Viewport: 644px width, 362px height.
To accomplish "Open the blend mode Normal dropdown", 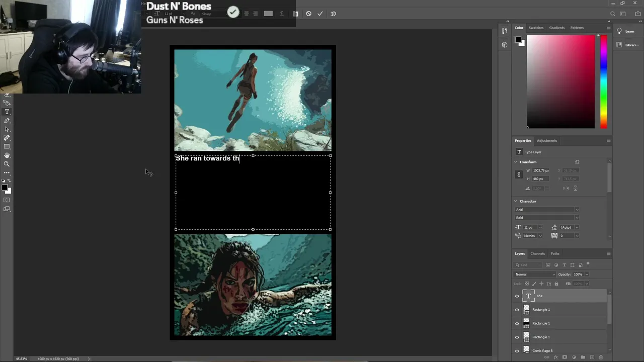I will (x=535, y=275).
